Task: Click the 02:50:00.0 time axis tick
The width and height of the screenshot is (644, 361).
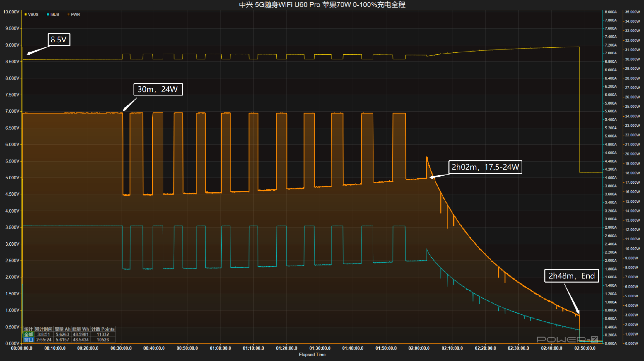Action: (x=585, y=348)
